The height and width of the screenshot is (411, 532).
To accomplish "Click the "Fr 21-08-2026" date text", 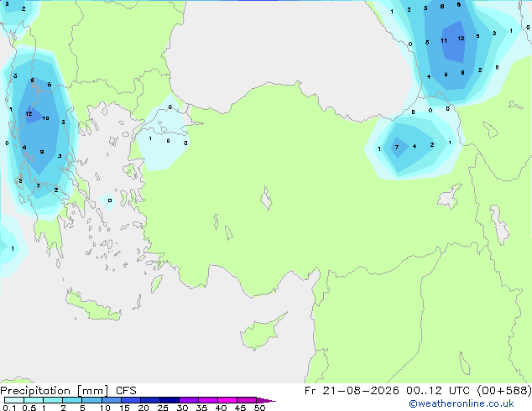I will coord(352,391).
